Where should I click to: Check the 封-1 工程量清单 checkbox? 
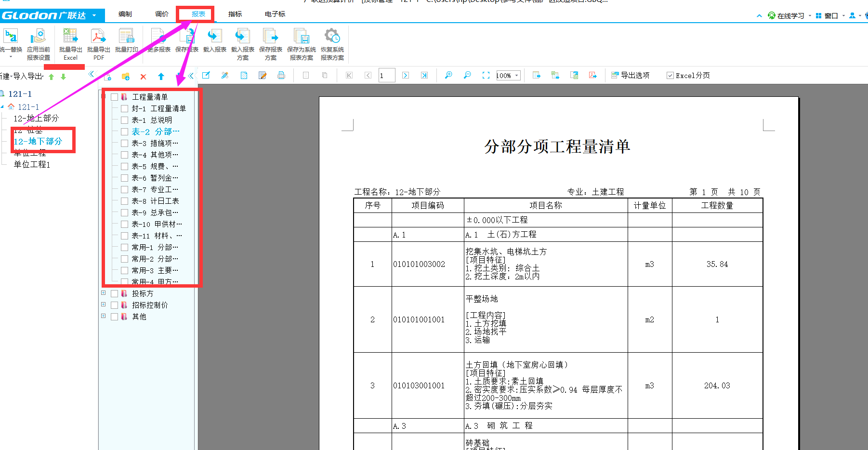point(124,109)
